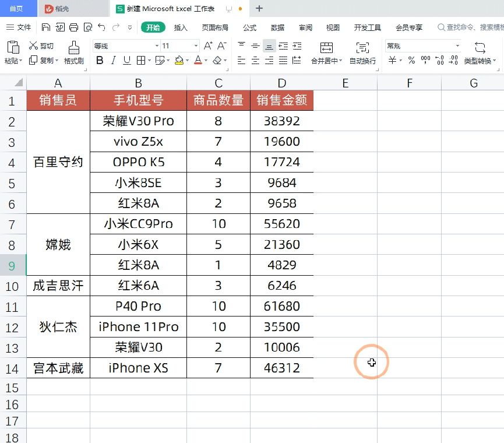Click the Copy icon
This screenshot has height=443, width=504.
pyautogui.click(x=33, y=60)
